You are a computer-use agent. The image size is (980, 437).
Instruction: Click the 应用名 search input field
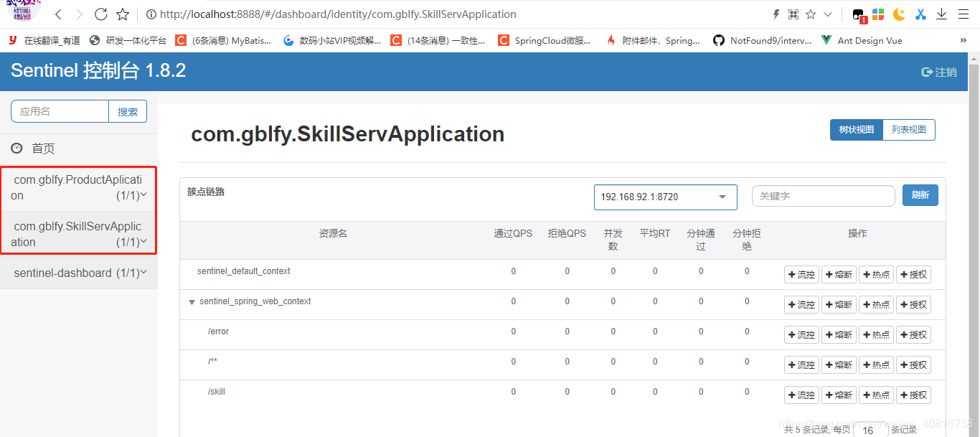click(60, 111)
